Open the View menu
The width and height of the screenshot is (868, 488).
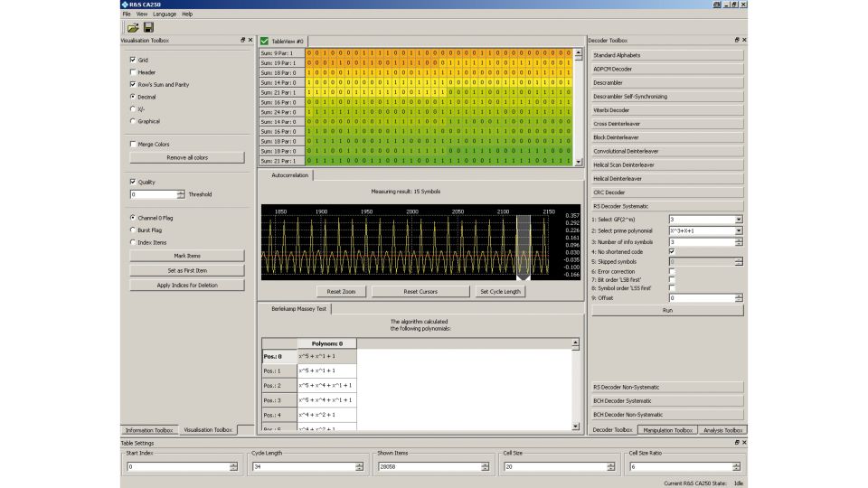pos(142,14)
